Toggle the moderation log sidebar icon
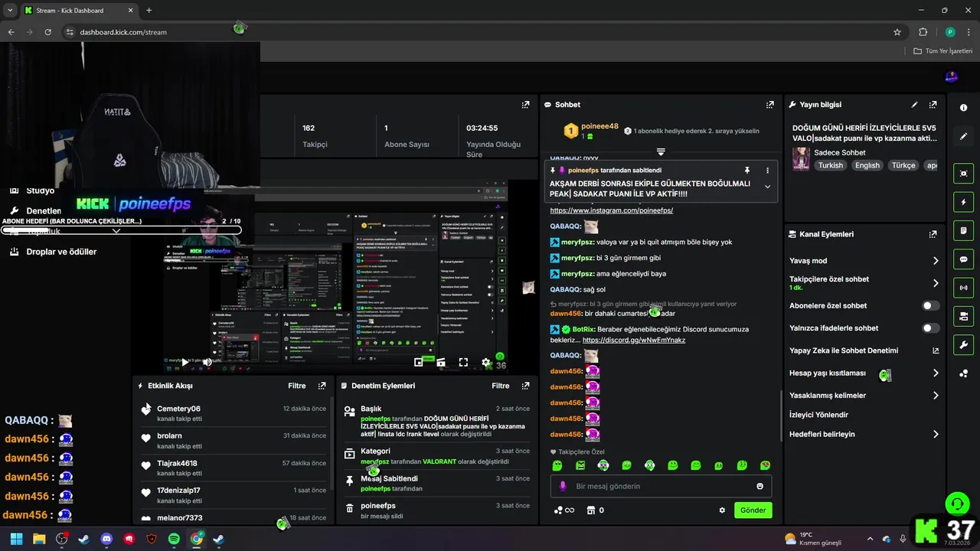980x551 pixels. point(964,231)
